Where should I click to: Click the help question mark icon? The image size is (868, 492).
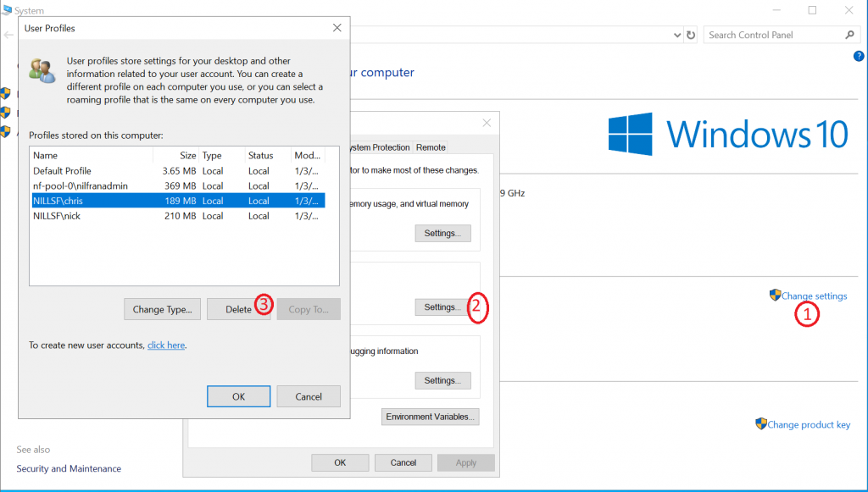[x=859, y=56]
